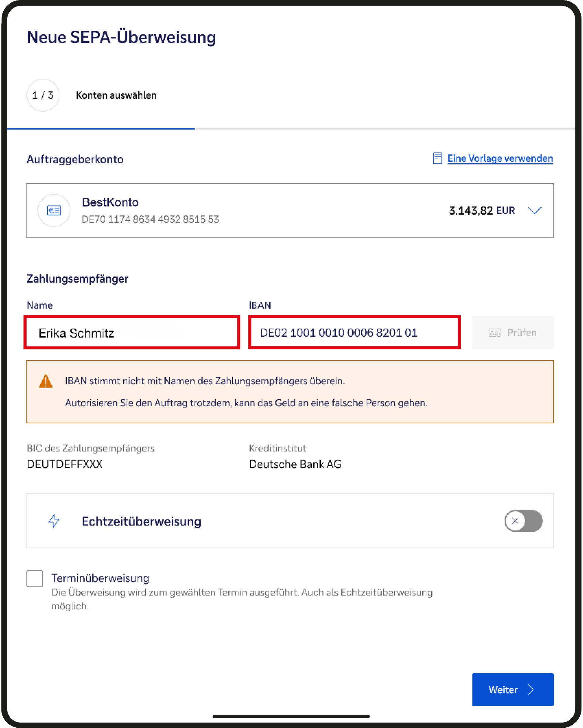
Task: Click the blue step progress bar
Action: pyautogui.click(x=101, y=129)
